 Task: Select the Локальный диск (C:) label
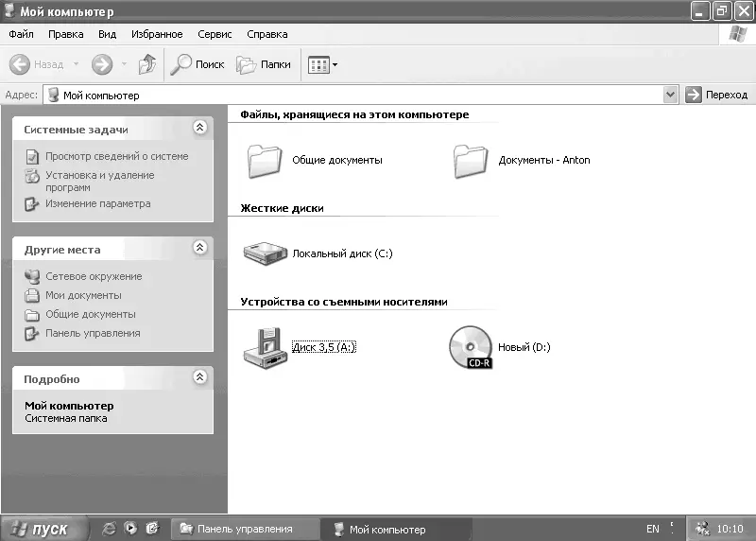point(342,253)
